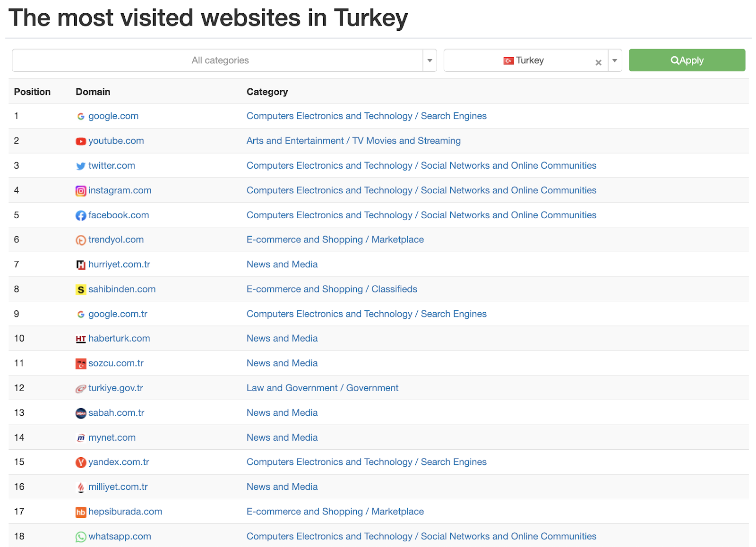Screen dimensions: 756x547
Task: Open the mynet.com domain link
Action: pyautogui.click(x=112, y=438)
